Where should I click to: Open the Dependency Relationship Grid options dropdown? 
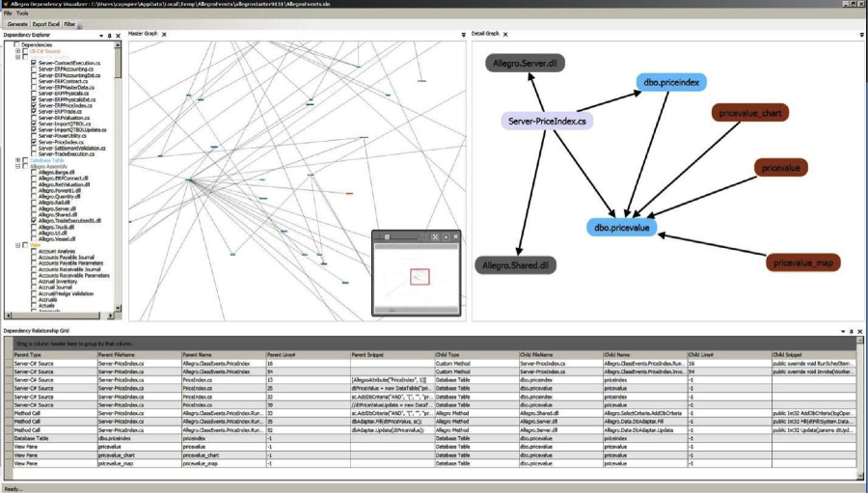(843, 331)
